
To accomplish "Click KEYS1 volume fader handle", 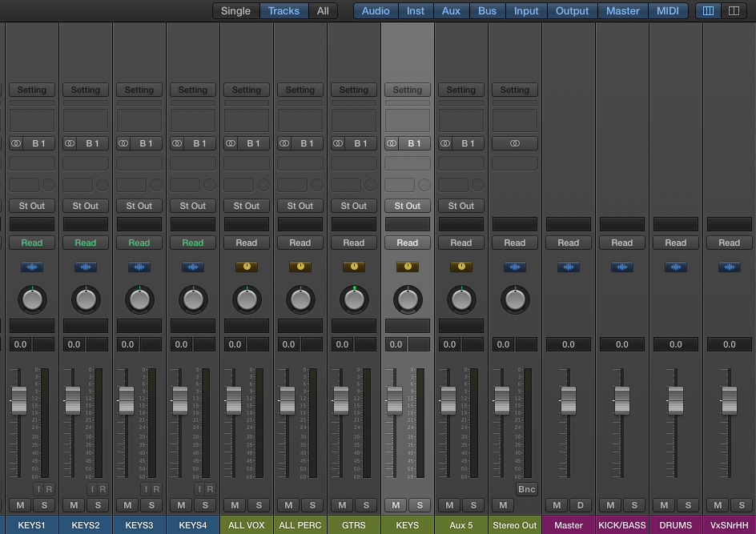I will [x=19, y=400].
